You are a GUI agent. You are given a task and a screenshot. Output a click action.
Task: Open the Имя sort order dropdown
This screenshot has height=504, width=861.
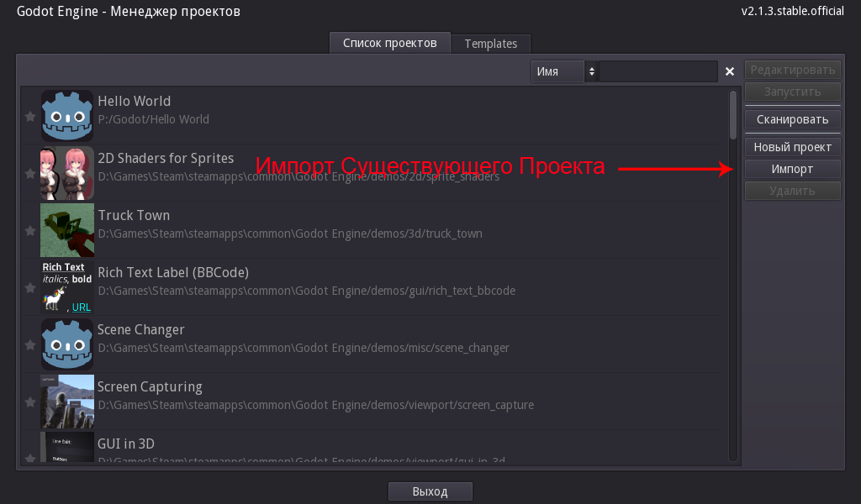coord(564,71)
